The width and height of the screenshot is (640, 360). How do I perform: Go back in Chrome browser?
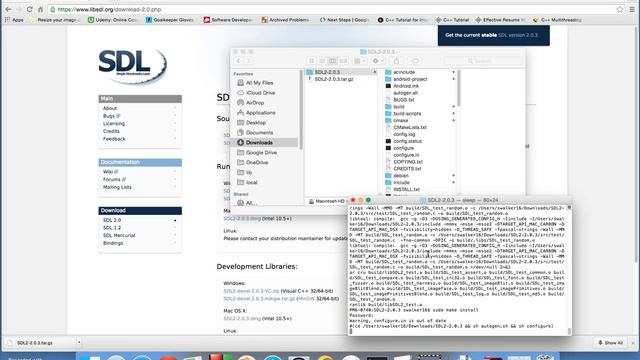(x=8, y=9)
